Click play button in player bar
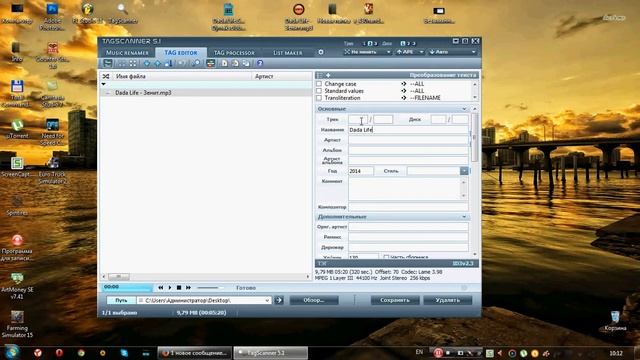This screenshot has height=360, width=640. (x=170, y=288)
